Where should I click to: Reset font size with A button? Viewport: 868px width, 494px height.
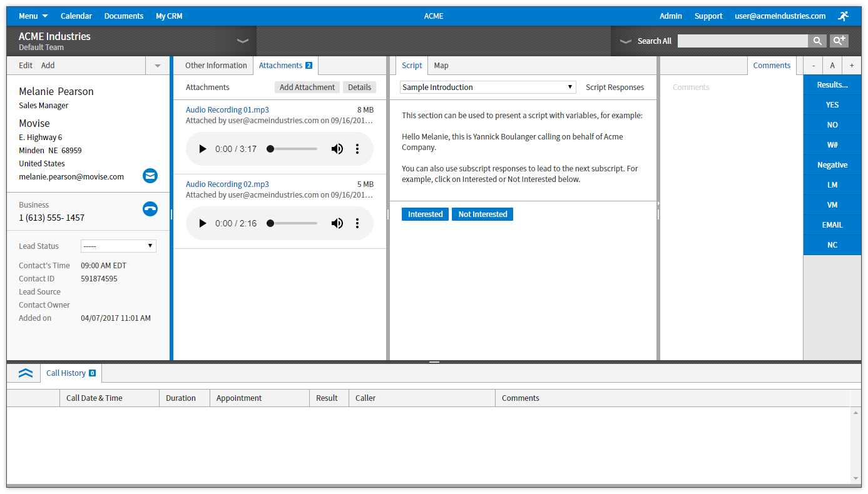pyautogui.click(x=832, y=66)
